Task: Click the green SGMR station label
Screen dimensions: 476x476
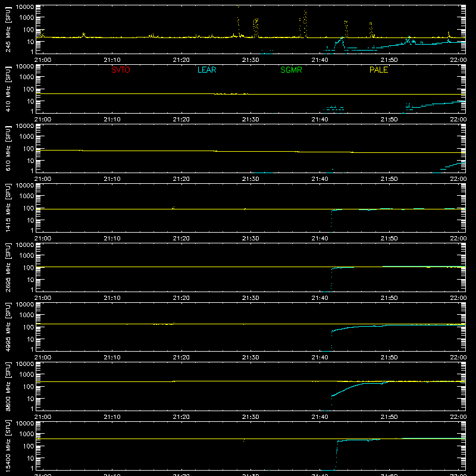Action: pyautogui.click(x=291, y=70)
